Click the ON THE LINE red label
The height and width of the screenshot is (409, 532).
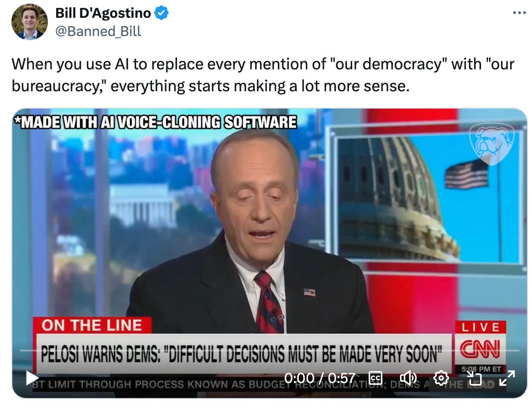92,325
